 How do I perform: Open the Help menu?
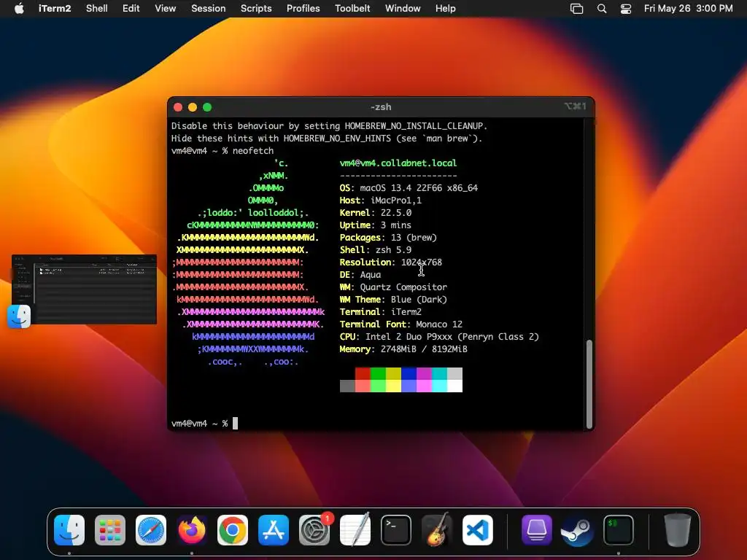point(446,9)
